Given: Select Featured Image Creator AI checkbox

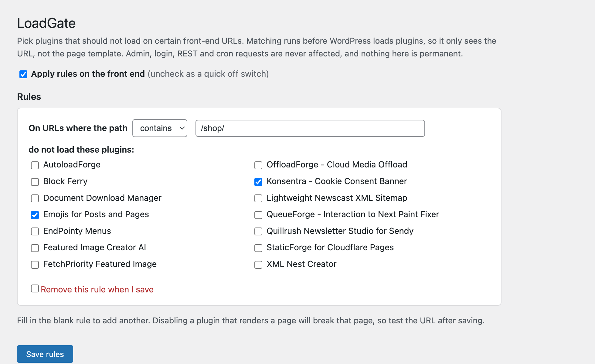Looking at the screenshot, I should (35, 248).
